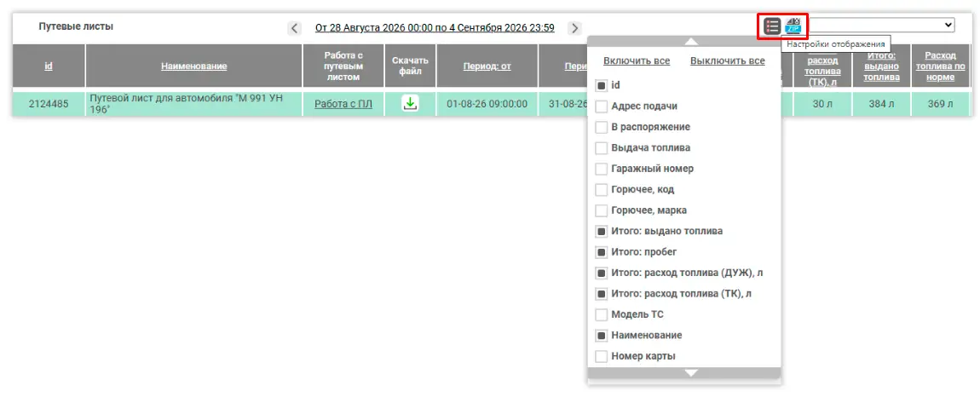Disable Итого: расход топлива (ТК) checkbox
This screenshot has width=980, height=397.
coord(602,294)
